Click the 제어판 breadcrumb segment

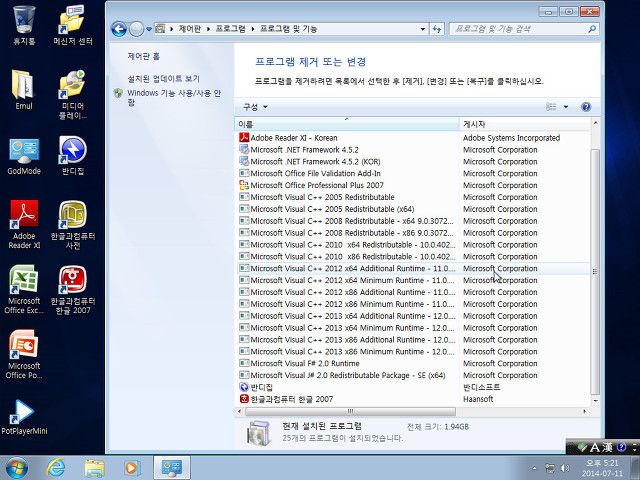pyautogui.click(x=190, y=29)
